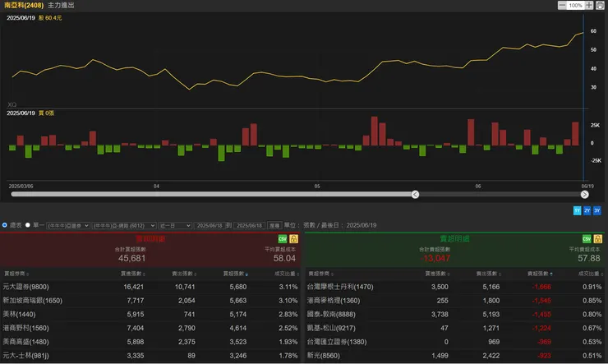This screenshot has height=364, width=608.
Task: Set chart range to 2Y
Action: 587,210
